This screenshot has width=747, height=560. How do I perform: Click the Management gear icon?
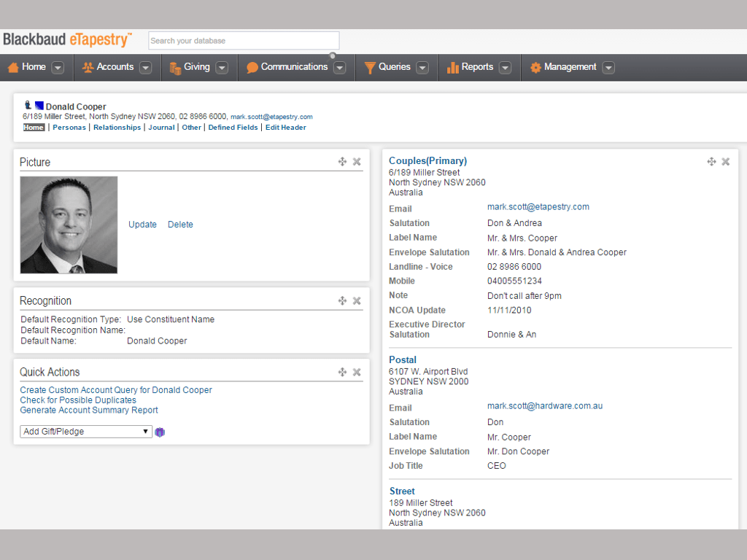pos(535,67)
